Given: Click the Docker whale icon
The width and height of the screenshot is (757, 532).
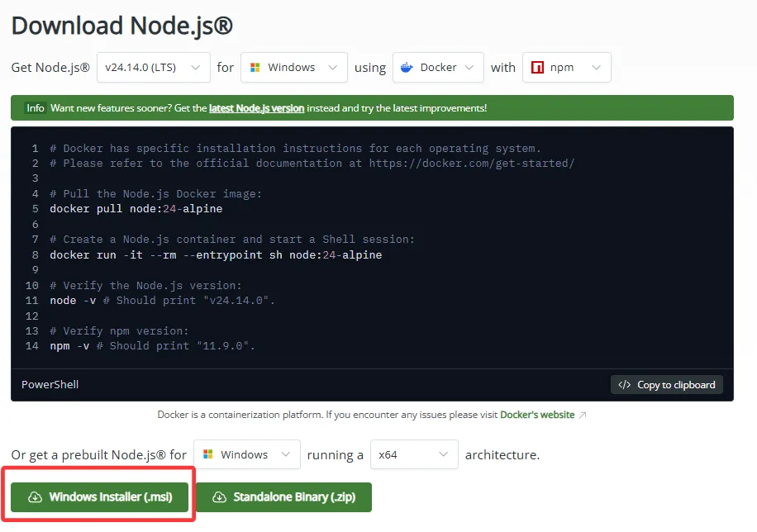Looking at the screenshot, I should [407, 68].
